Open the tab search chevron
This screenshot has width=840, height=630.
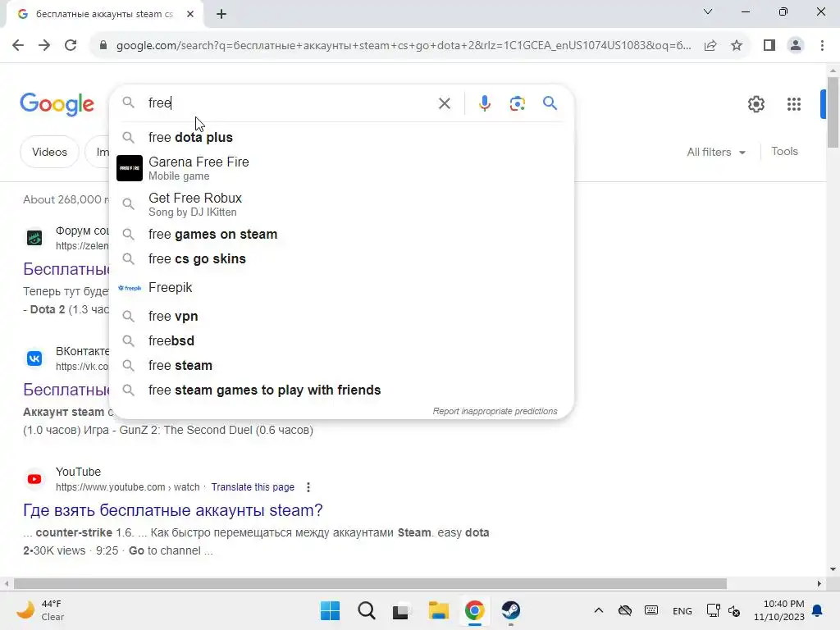(708, 11)
